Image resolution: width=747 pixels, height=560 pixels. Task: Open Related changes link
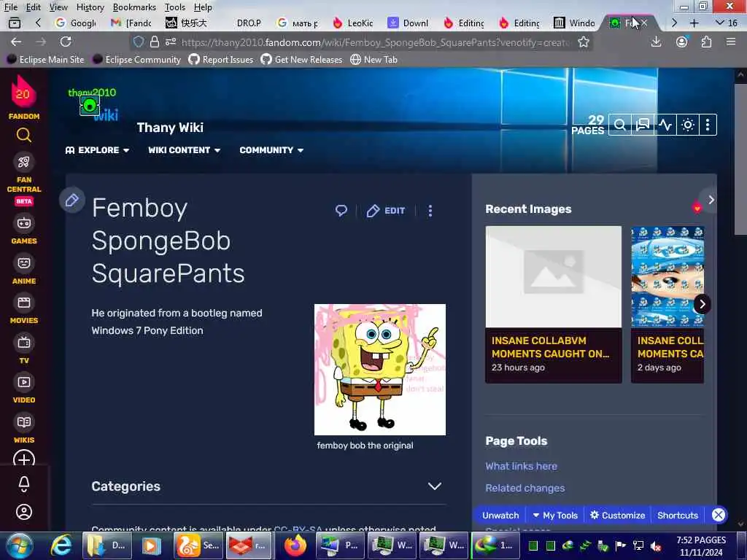[525, 488]
